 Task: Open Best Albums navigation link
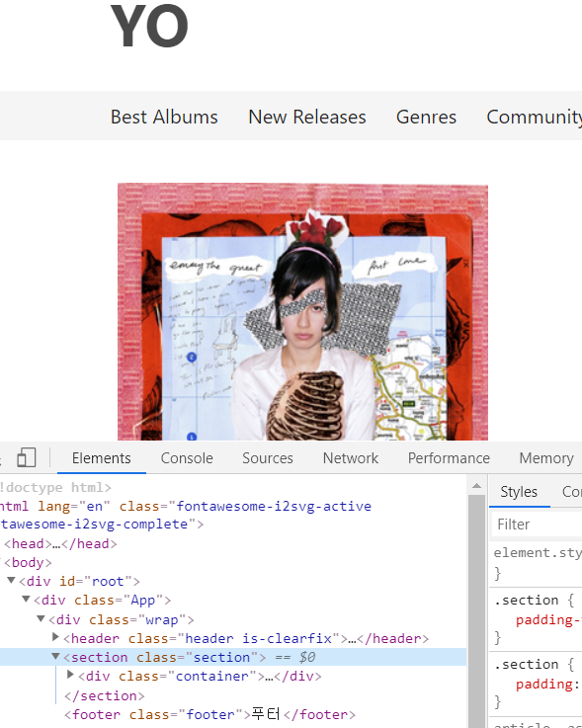(x=164, y=117)
